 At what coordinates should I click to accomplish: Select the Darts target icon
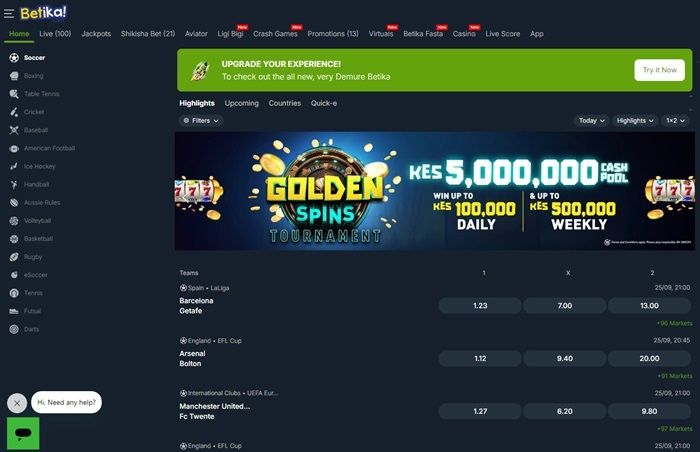point(14,329)
